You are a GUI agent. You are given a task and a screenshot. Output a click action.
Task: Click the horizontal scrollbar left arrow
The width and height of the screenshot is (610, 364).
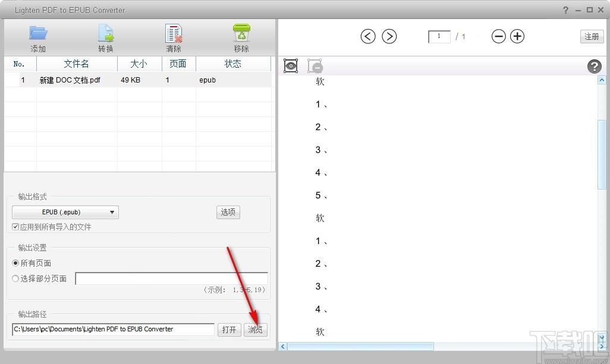(x=283, y=346)
